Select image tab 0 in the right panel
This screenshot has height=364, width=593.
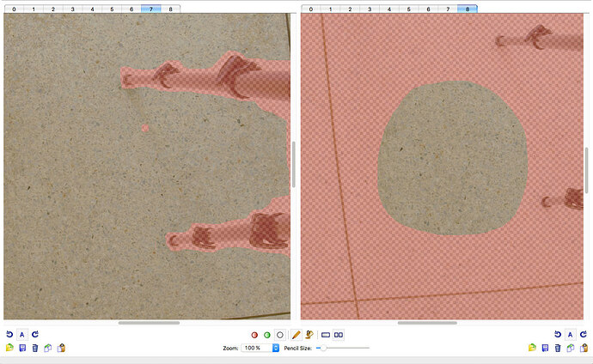[x=311, y=9]
